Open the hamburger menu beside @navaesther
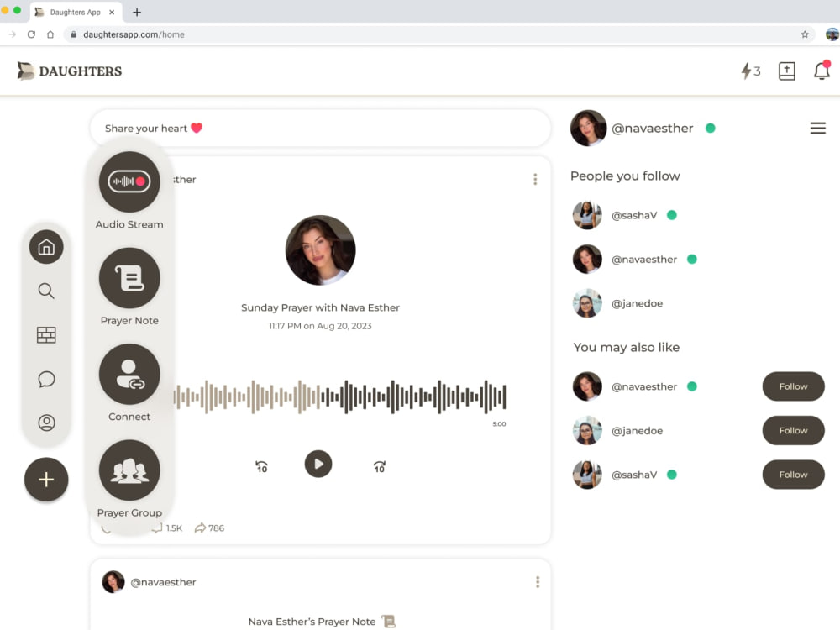Screen dimensions: 840x630 [817, 128]
